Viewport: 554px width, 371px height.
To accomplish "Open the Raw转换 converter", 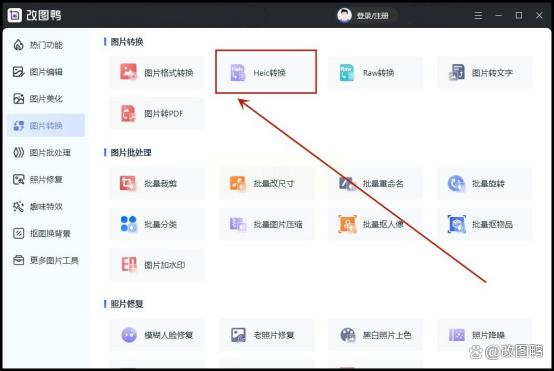I will tap(375, 73).
